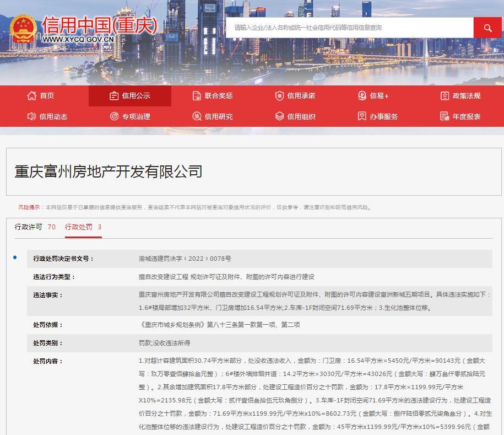Viewport: 504px width, 435px height.
Task: Click the target icon beside 专项治理
Action: (114, 116)
